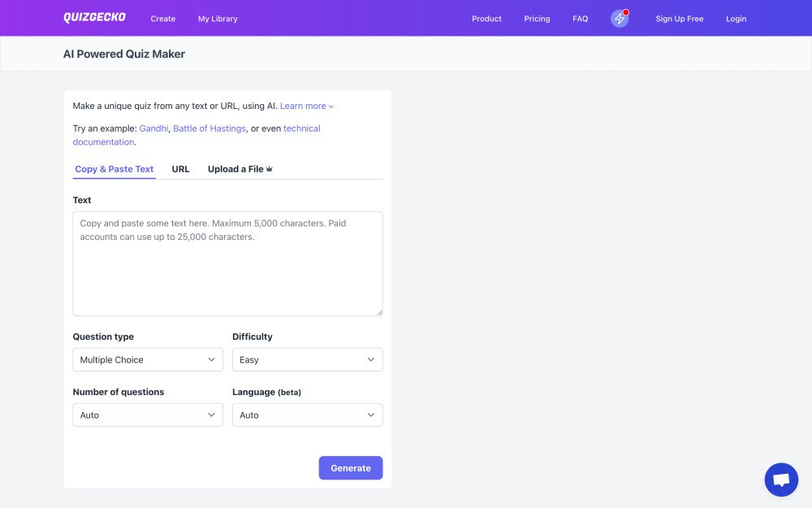The image size is (812, 508).
Task: Expand the Number of questions dropdown
Action: coord(148,415)
